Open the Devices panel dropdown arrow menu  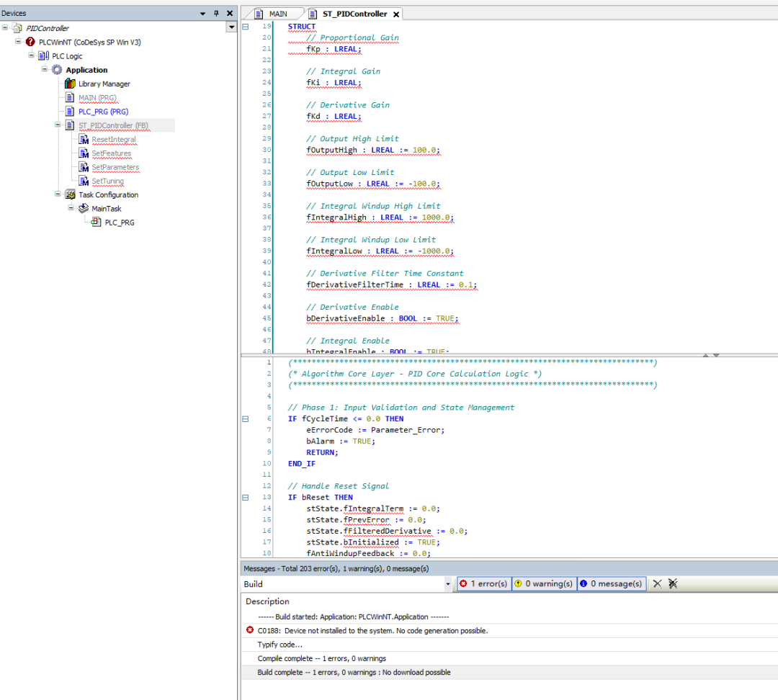tap(202, 14)
